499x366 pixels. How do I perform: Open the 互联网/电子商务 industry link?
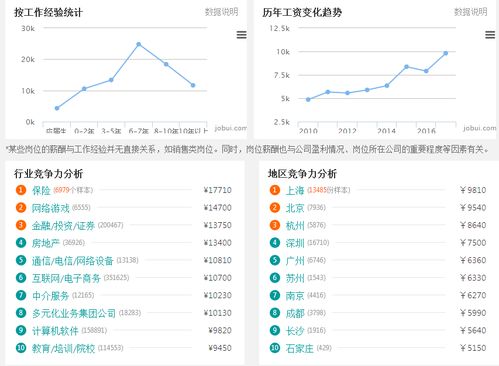click(x=66, y=278)
